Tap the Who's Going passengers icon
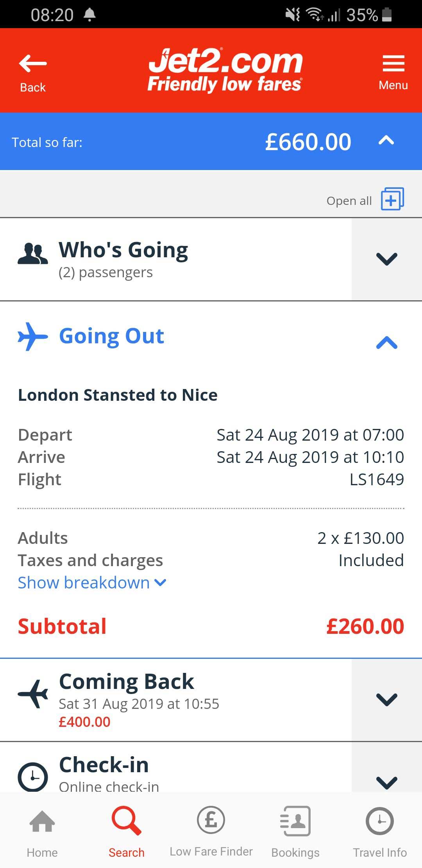 pos(33,254)
